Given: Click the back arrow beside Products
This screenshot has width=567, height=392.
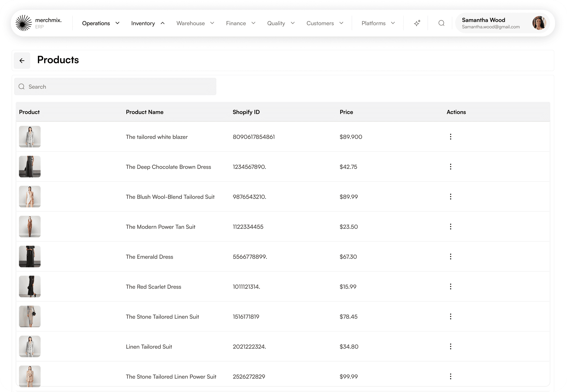Looking at the screenshot, I should click(x=22, y=61).
